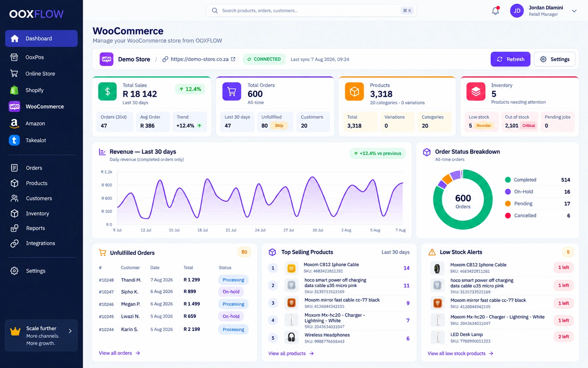Click the Reorder tag under Low stock

[484, 126]
